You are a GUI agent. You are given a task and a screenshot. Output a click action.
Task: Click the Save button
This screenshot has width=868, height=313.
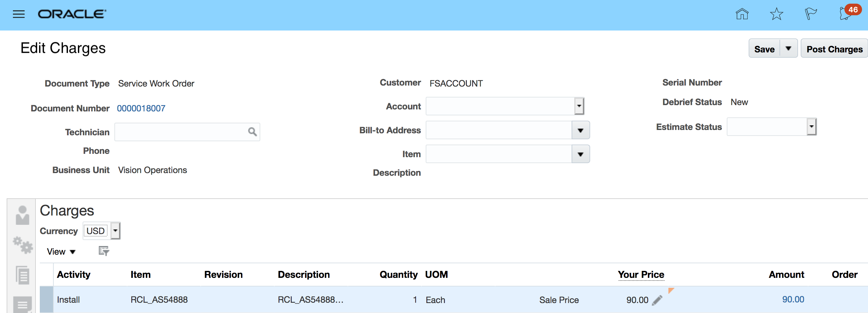764,49
